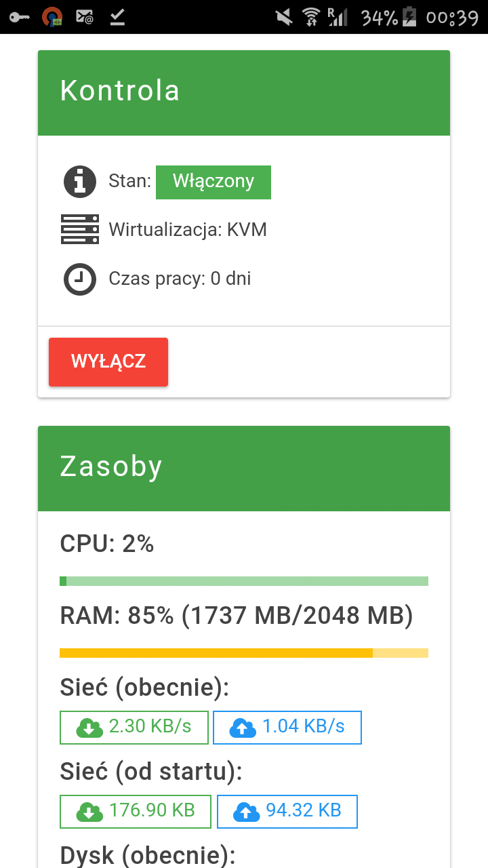Tap the Zasoby card header
Screen dimensions: 488x868
point(244,468)
